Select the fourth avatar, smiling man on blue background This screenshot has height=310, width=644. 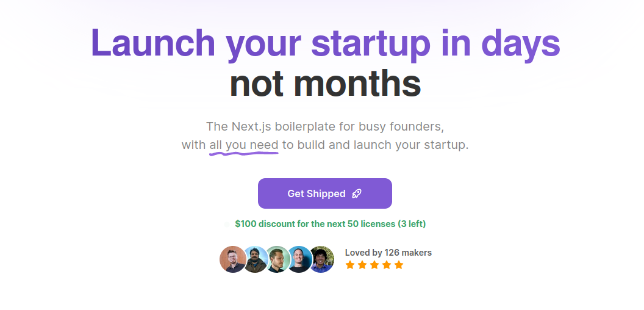(299, 259)
